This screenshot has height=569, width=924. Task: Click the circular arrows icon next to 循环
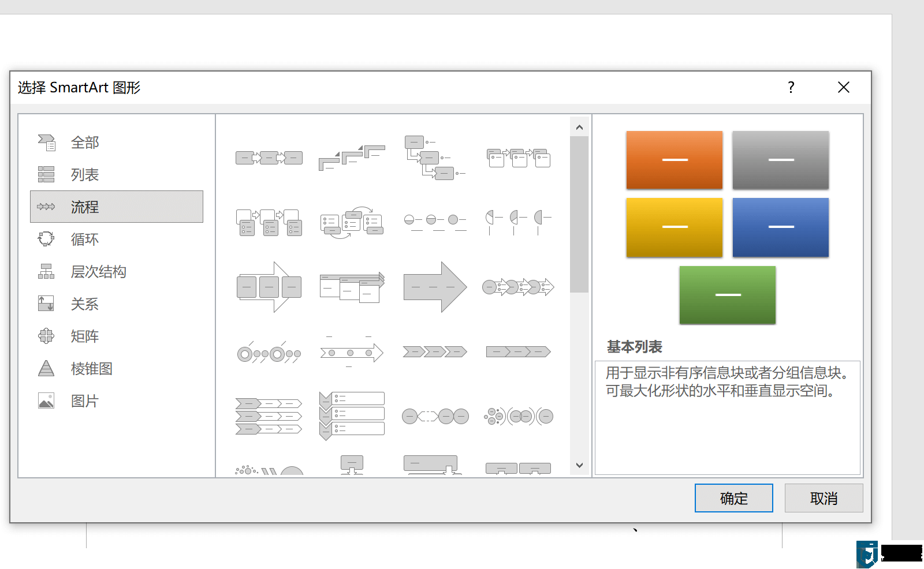(x=46, y=239)
